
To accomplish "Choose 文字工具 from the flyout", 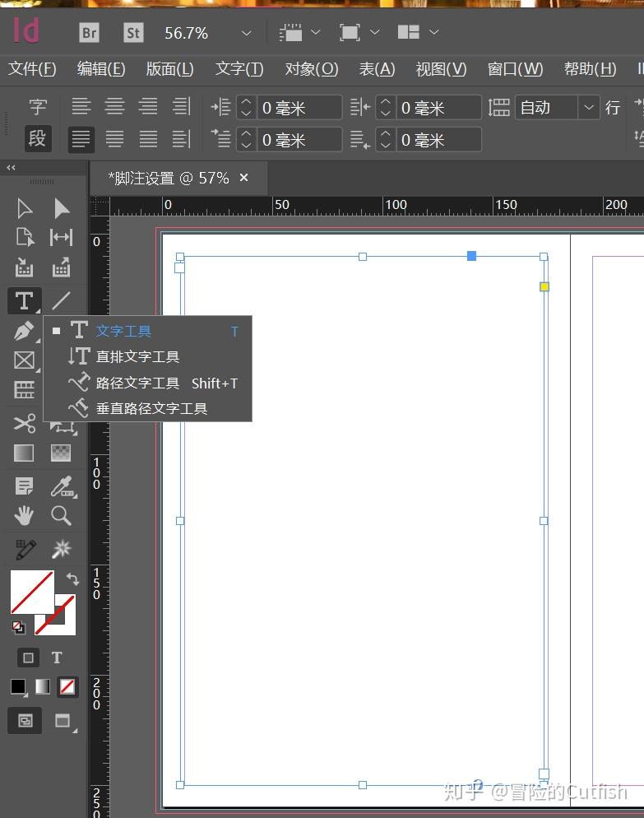I will [x=147, y=331].
